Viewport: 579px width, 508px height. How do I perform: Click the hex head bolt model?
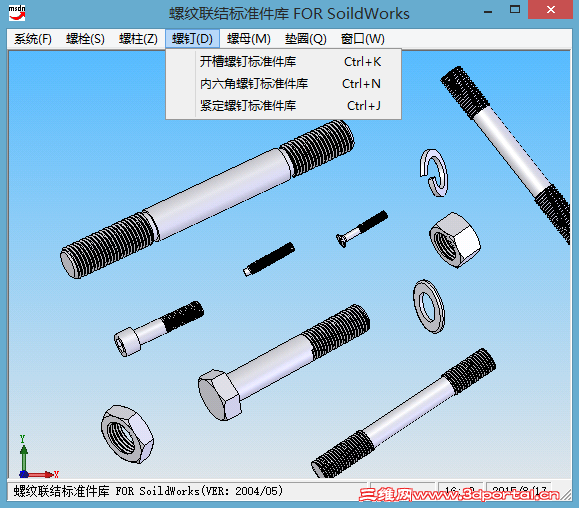(284, 363)
